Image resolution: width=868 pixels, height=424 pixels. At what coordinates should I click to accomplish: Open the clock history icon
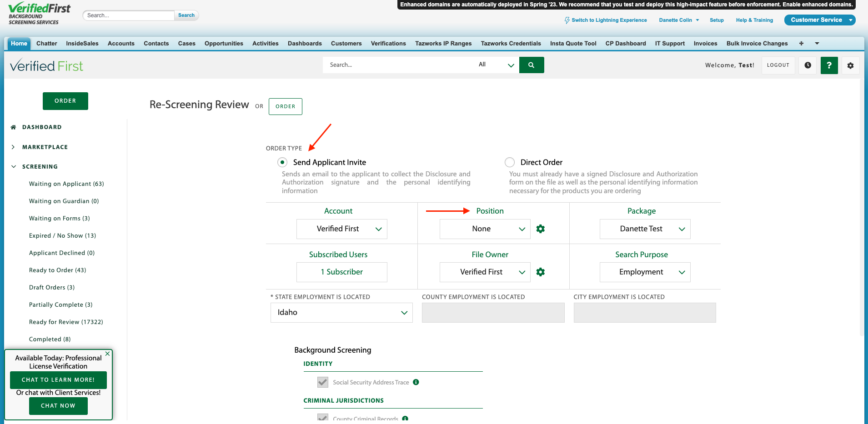pos(808,65)
